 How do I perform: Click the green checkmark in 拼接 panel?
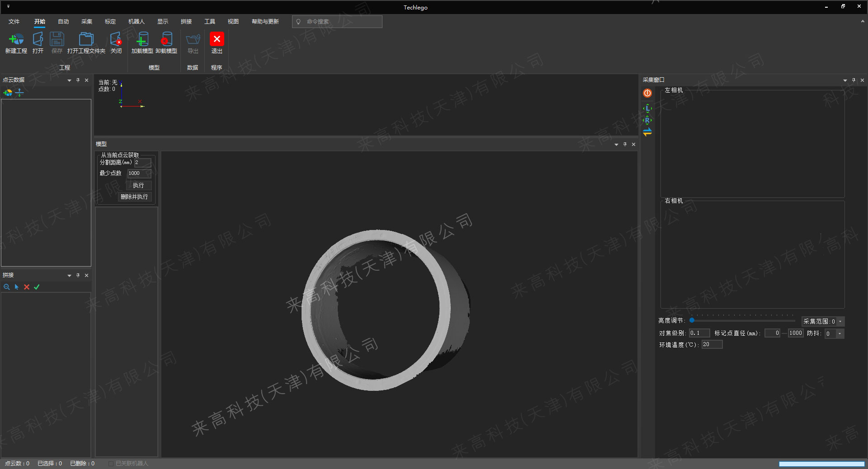[x=37, y=287]
